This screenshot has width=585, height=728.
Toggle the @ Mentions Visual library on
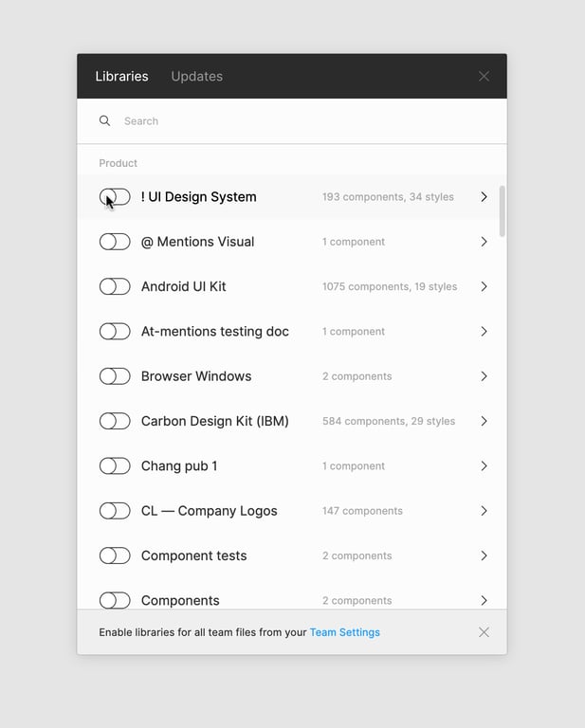click(115, 242)
